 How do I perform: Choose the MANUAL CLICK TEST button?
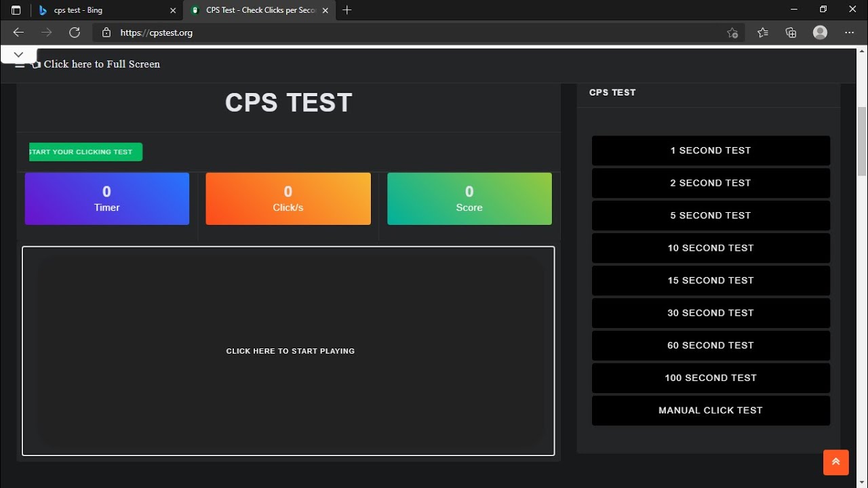tap(711, 411)
